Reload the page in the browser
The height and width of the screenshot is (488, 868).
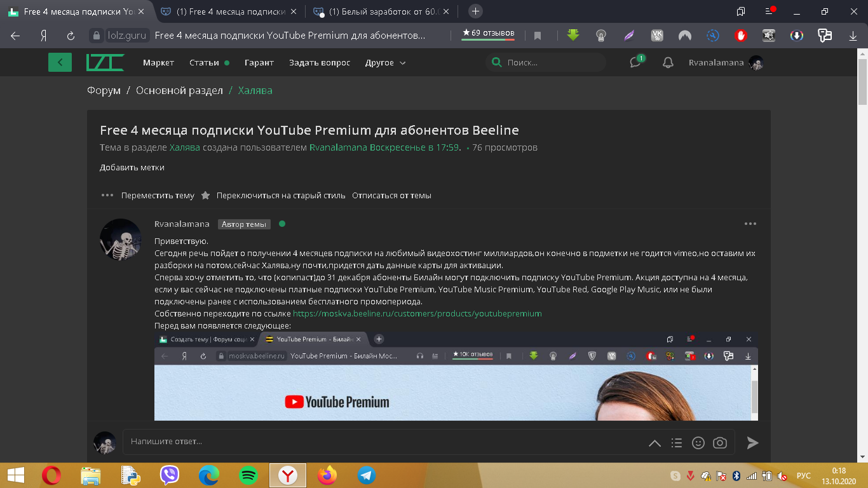click(x=71, y=36)
